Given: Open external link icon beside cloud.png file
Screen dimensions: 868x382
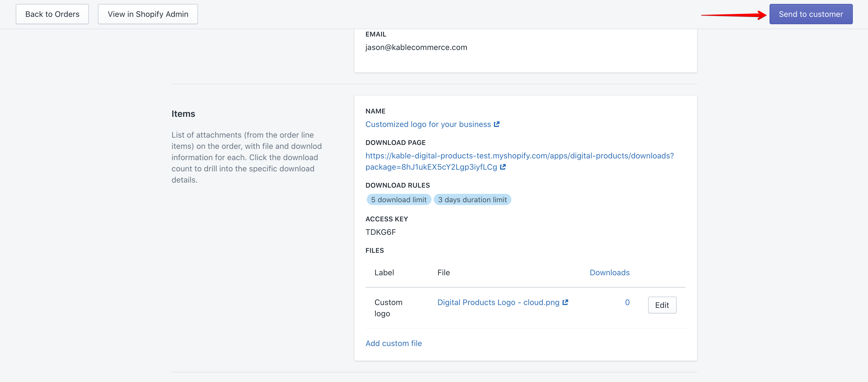Looking at the screenshot, I should coord(565,302).
